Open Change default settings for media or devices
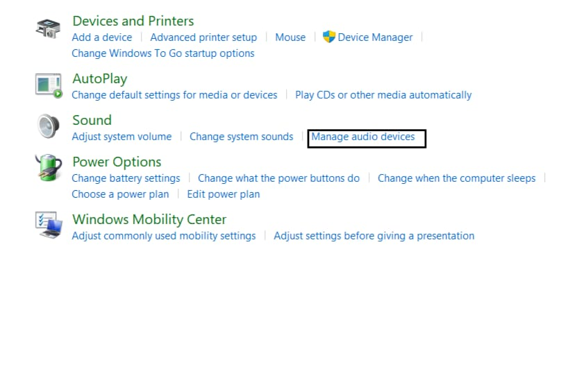Image resolution: width=561 pixels, height=392 pixels. (174, 95)
